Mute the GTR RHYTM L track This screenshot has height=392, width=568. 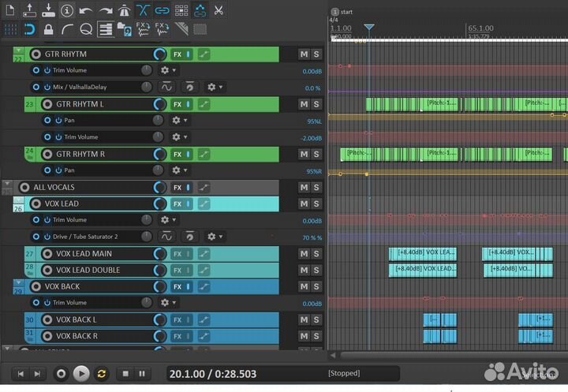304,104
